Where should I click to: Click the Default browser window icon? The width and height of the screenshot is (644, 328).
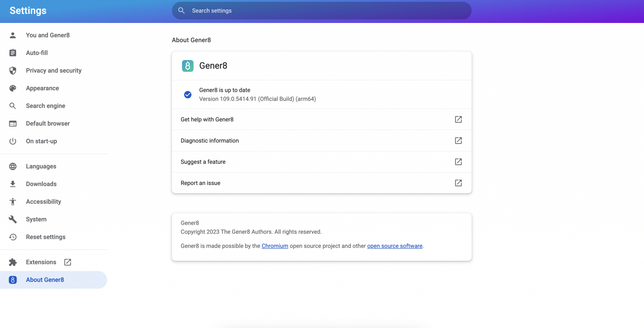[13, 123]
